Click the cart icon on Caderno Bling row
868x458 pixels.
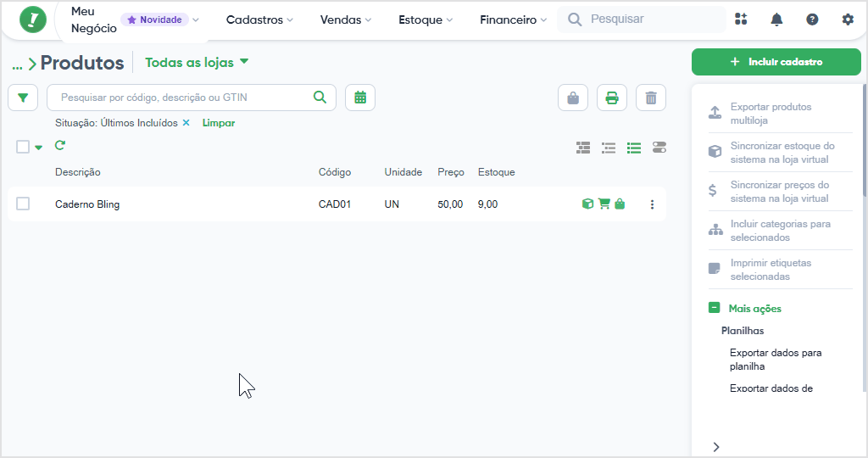coord(604,204)
